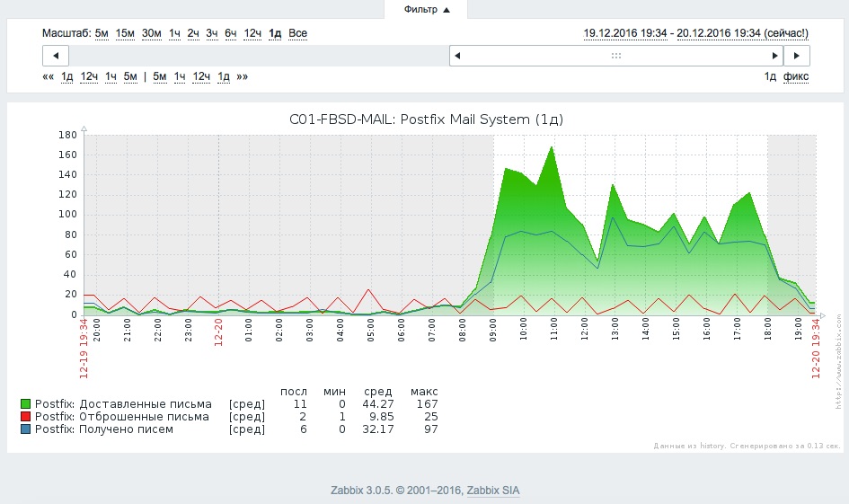This screenshot has height=504, width=849.
Task: Toggle the фикс fixed-period link
Action: click(x=795, y=76)
